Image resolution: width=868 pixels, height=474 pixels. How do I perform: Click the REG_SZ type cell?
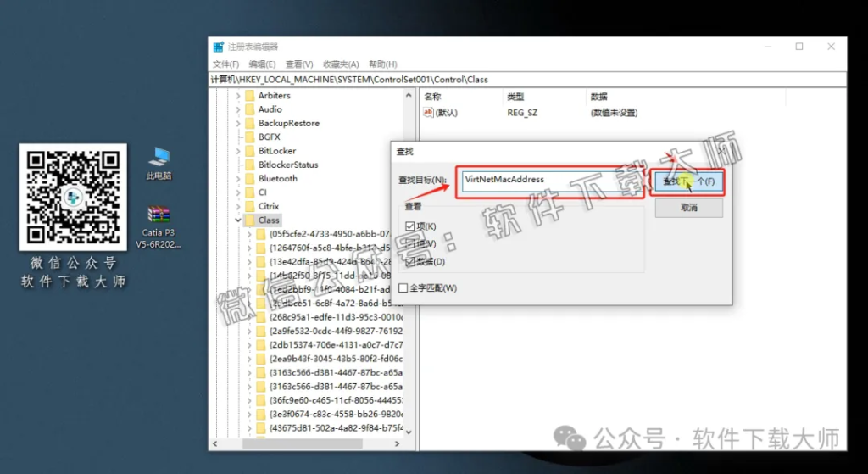[x=522, y=113]
